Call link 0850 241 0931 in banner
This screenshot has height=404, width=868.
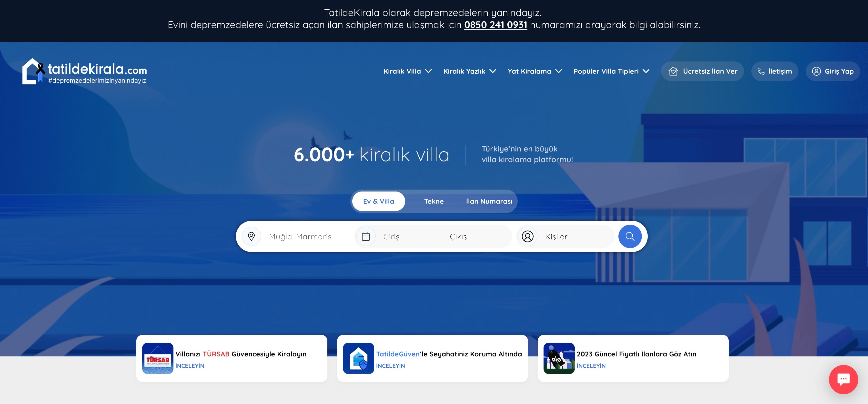pyautogui.click(x=495, y=25)
